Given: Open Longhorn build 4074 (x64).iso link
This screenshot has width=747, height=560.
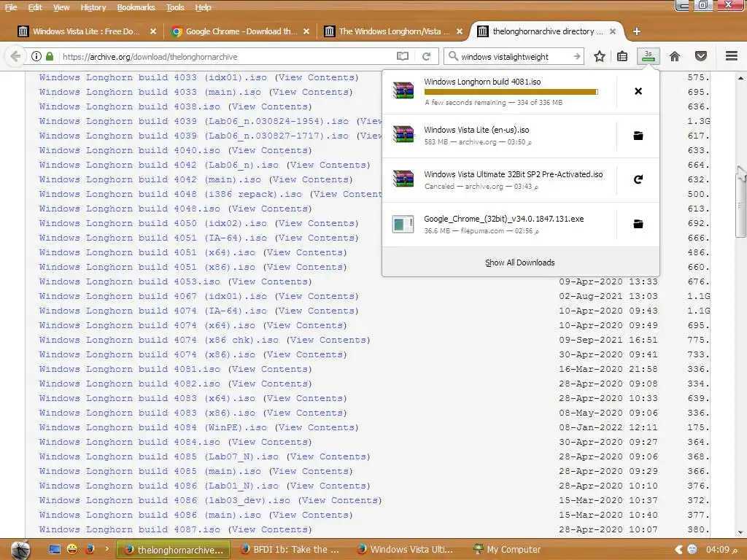Looking at the screenshot, I should [147, 325].
